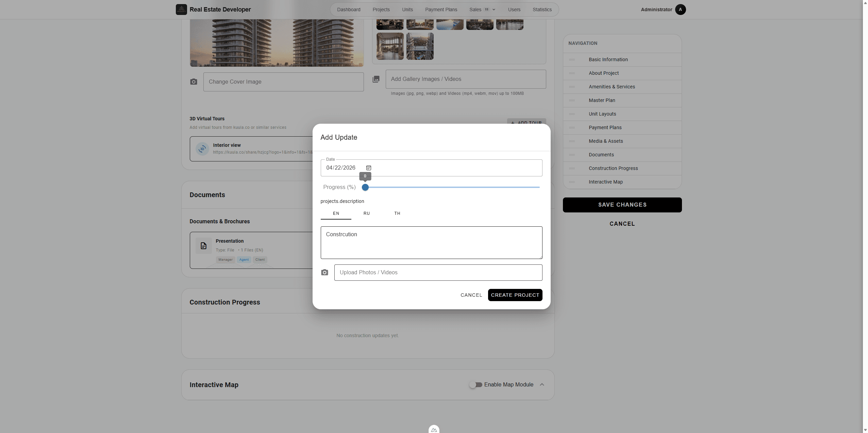The image size is (868, 433).
Task: Switch to the RU description tab
Action: [x=367, y=213]
